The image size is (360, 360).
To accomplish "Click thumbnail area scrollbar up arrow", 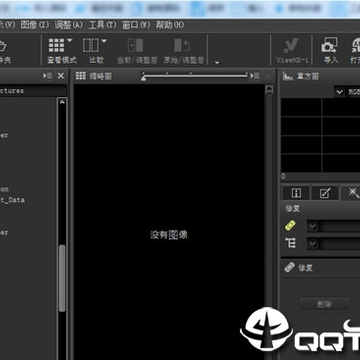I will [269, 89].
